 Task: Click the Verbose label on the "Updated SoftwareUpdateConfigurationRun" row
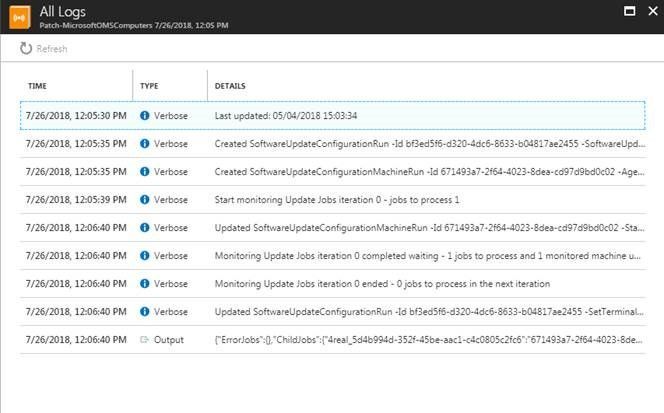pos(170,312)
